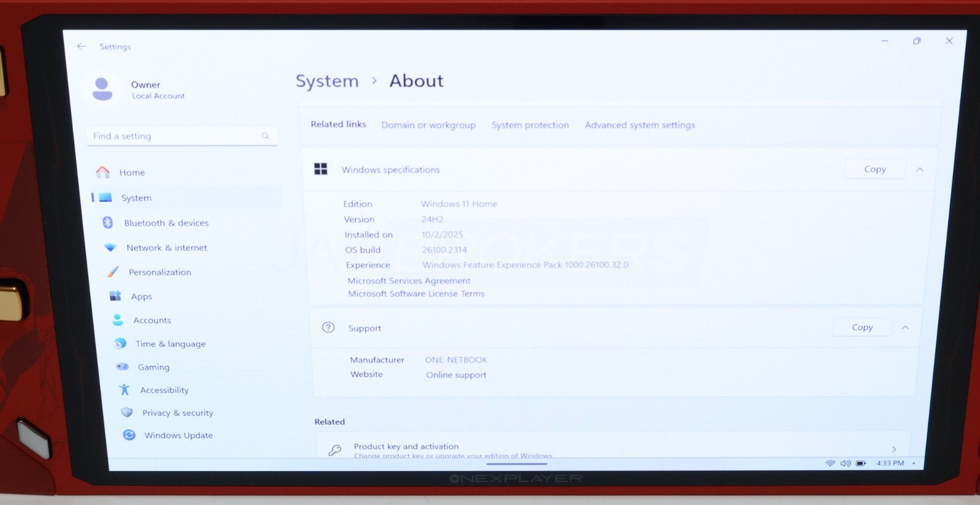Expand Product key and activation
This screenshot has height=505, width=980.
tap(612, 449)
